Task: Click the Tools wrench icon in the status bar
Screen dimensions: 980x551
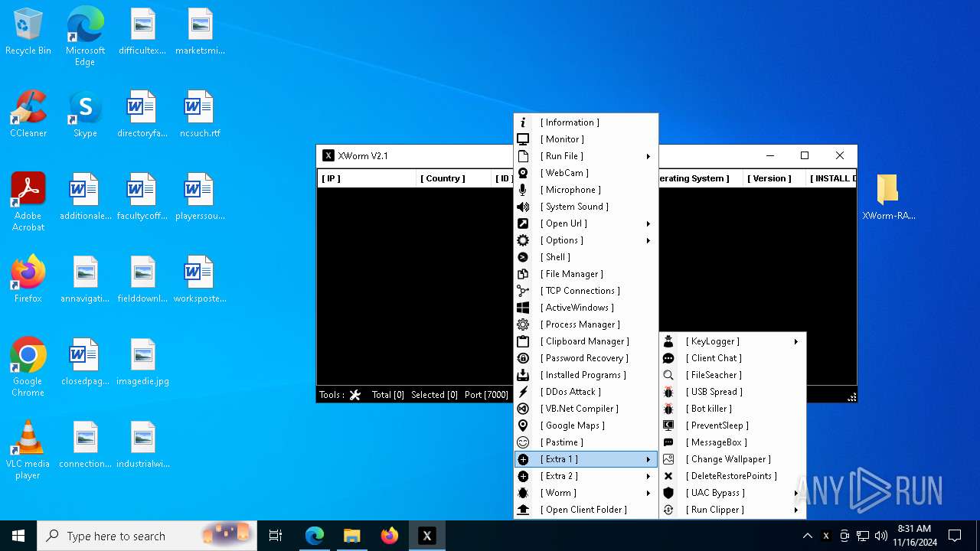Action: click(x=355, y=395)
